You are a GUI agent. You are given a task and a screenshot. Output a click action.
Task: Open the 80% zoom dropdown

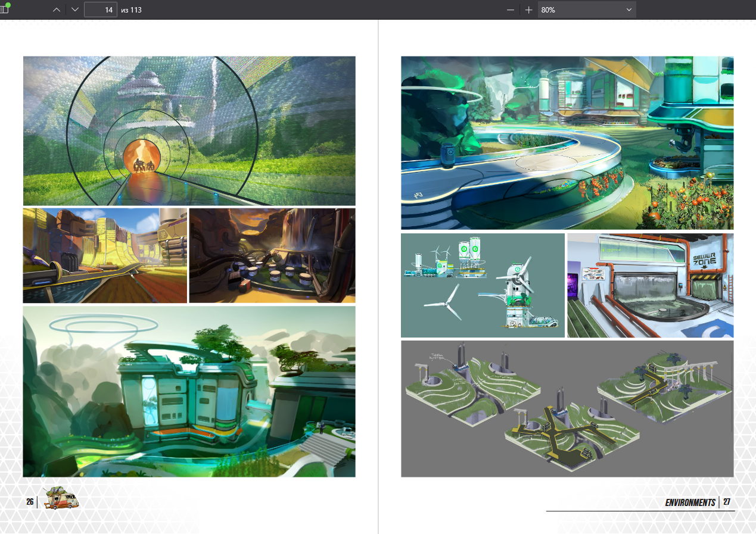(587, 10)
